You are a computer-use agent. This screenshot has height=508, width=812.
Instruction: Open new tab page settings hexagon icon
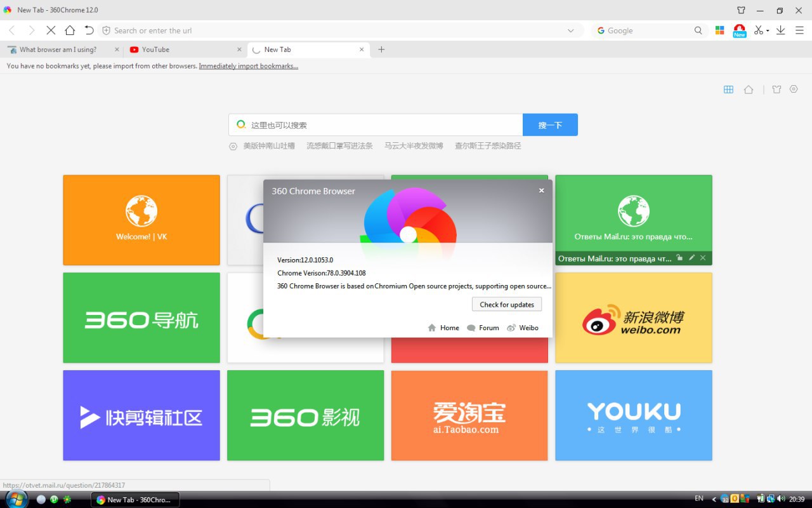tap(794, 89)
